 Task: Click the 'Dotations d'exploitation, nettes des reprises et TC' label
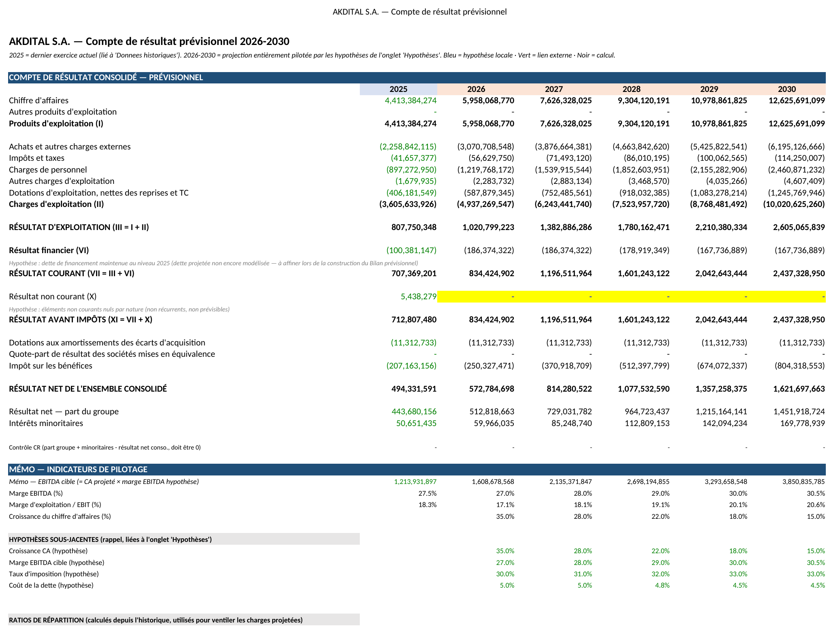point(99,193)
